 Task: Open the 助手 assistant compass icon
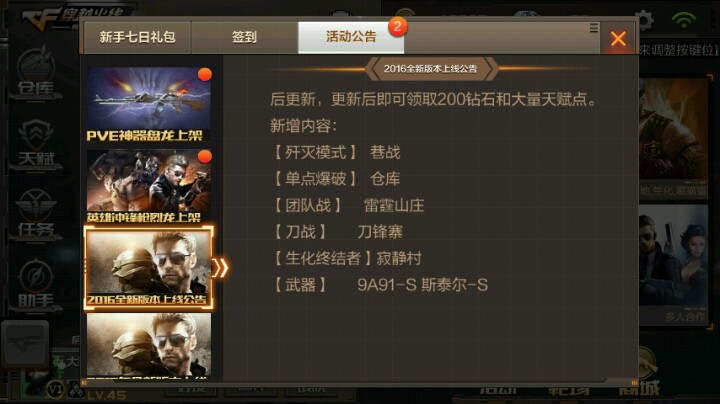point(36,286)
